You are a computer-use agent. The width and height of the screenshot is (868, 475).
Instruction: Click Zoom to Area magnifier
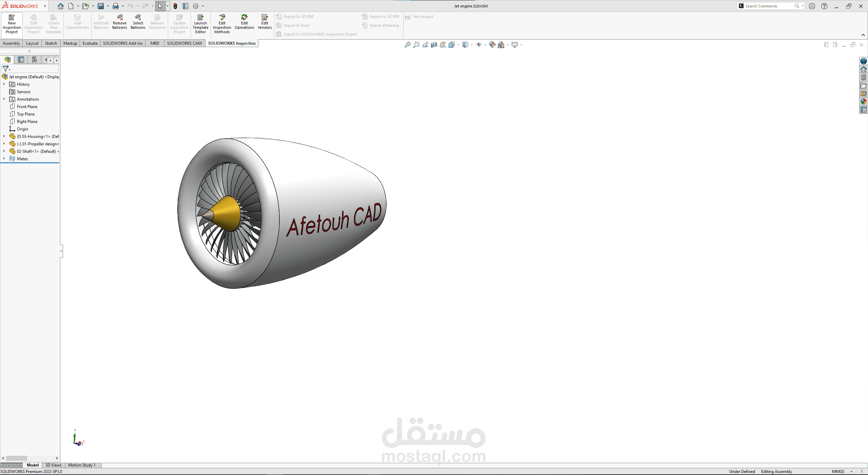[416, 45]
